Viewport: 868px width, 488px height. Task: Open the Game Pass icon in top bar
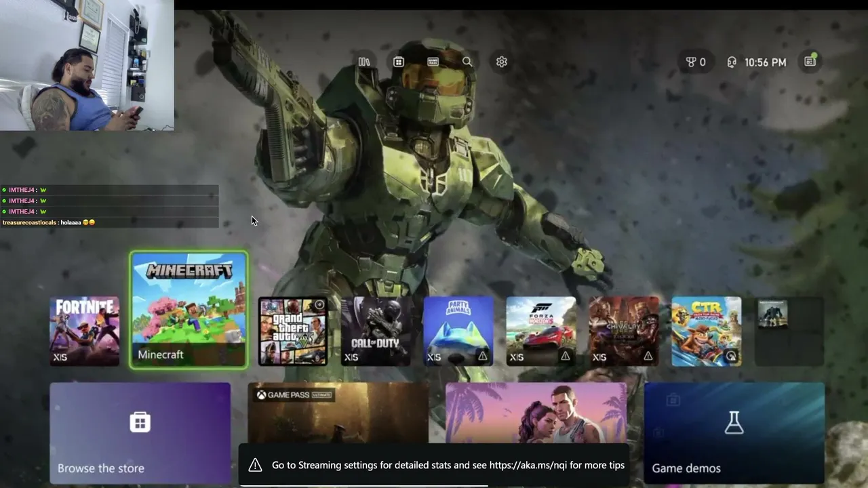[433, 62]
